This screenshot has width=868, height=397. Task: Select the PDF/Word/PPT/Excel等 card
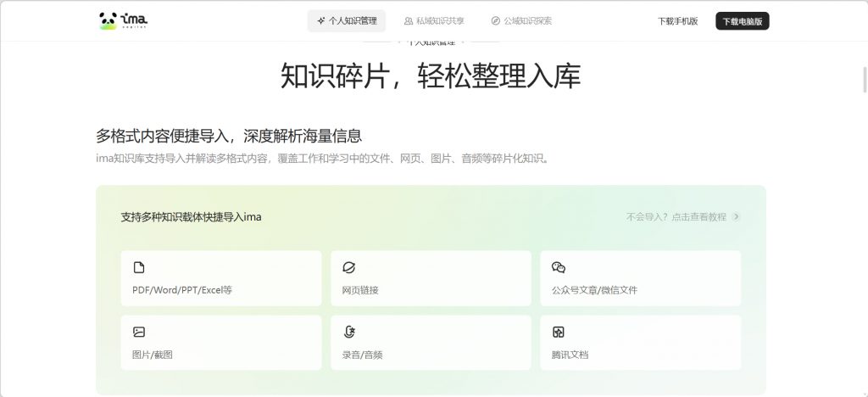(221, 278)
